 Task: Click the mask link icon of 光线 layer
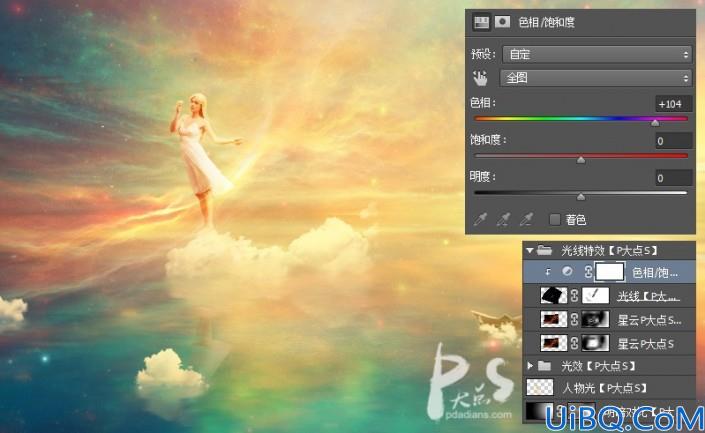click(574, 296)
